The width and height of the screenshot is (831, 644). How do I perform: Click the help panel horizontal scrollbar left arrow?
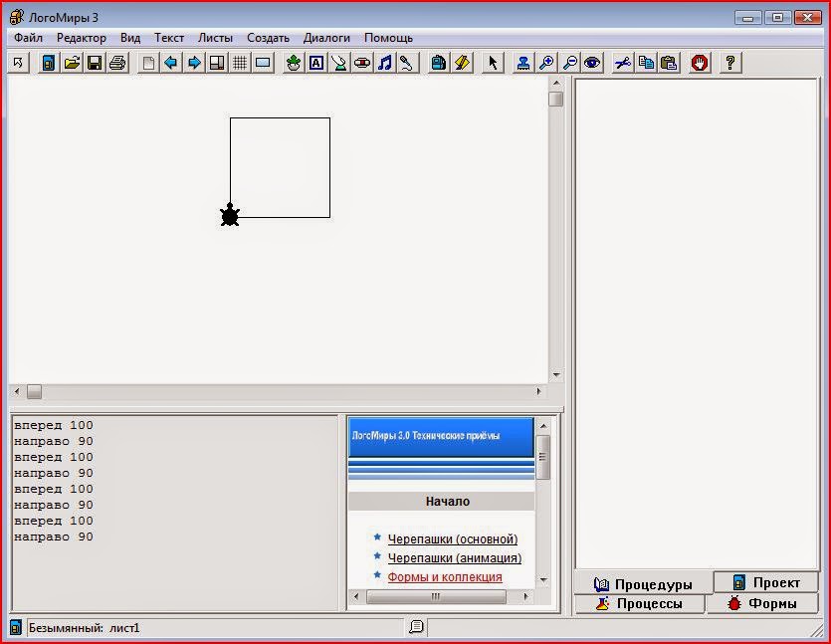[355, 597]
